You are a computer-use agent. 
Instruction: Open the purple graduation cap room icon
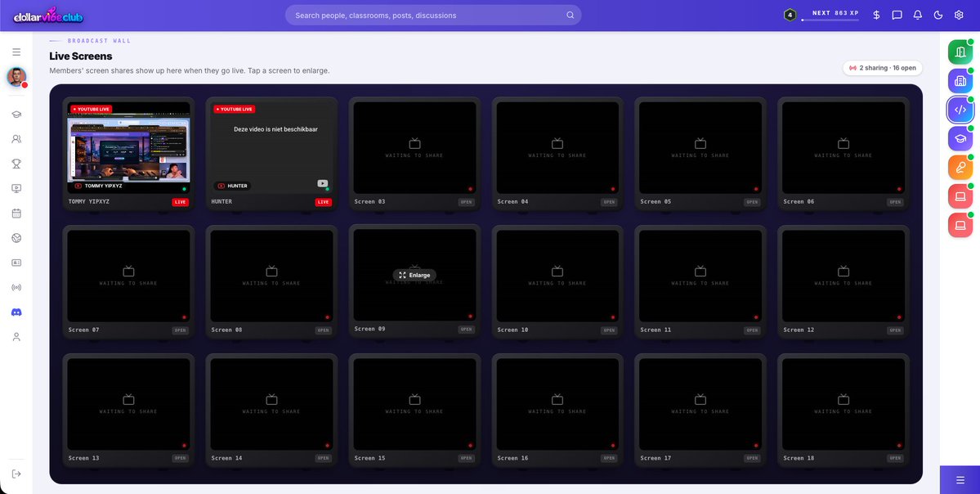pos(960,138)
